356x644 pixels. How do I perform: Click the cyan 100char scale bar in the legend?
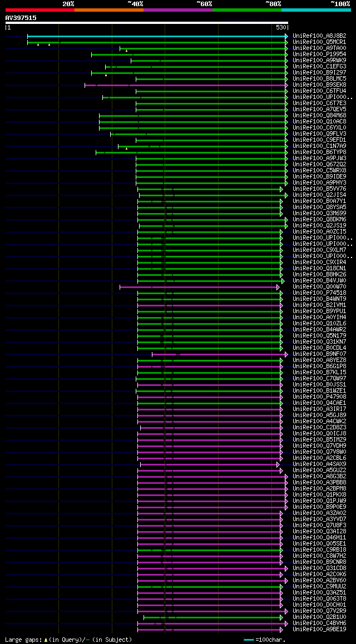click(249, 640)
